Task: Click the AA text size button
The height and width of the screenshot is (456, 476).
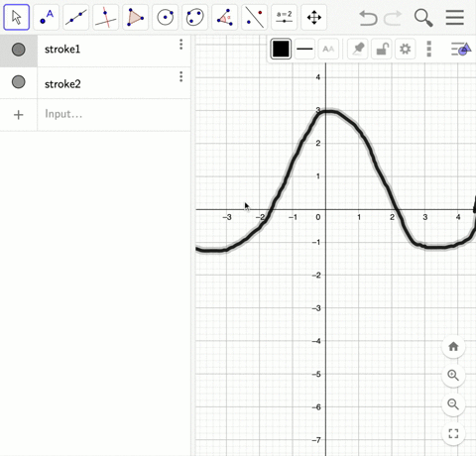Action: pos(328,49)
